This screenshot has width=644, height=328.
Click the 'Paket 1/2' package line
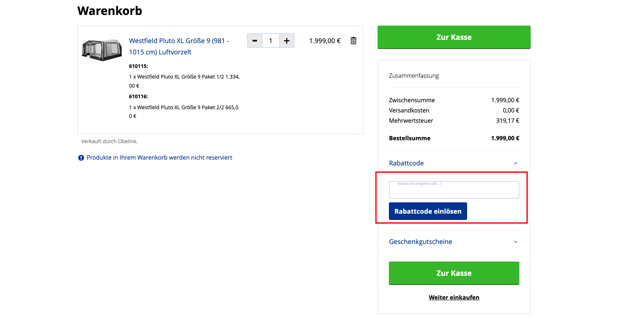pyautogui.click(x=185, y=81)
